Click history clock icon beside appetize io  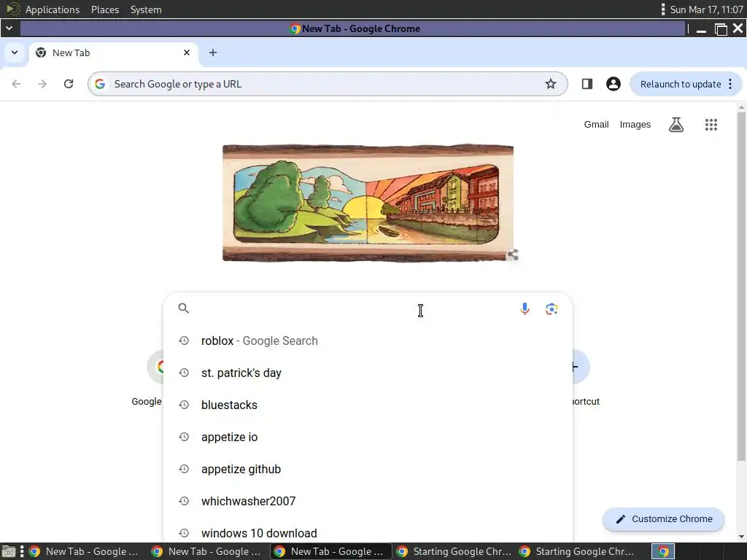[x=184, y=437]
